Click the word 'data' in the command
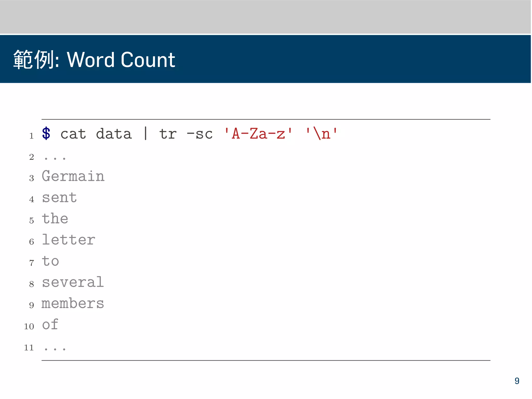Viewport: 532px width, 399px height. click(x=114, y=134)
